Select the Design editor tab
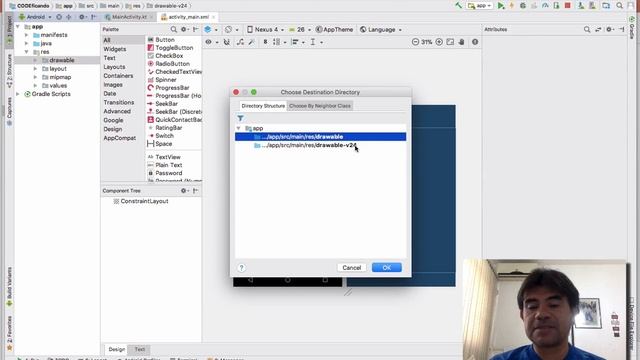The image size is (640, 360). click(x=116, y=349)
